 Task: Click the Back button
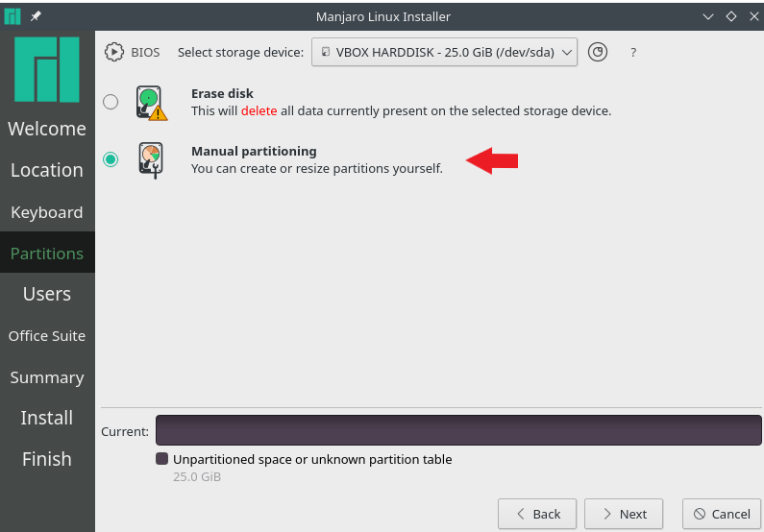point(537,514)
